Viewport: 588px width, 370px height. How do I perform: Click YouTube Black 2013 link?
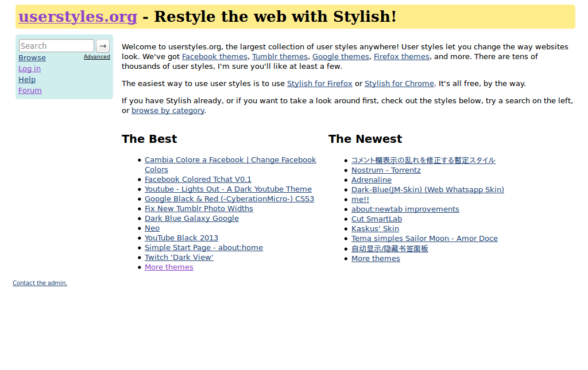click(x=181, y=237)
